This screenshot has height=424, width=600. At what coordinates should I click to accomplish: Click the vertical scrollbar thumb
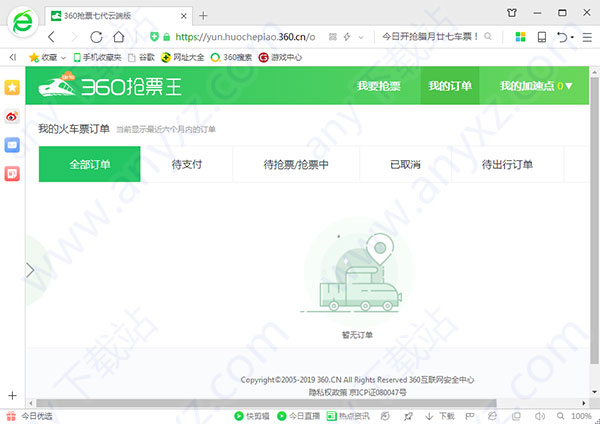(594, 220)
